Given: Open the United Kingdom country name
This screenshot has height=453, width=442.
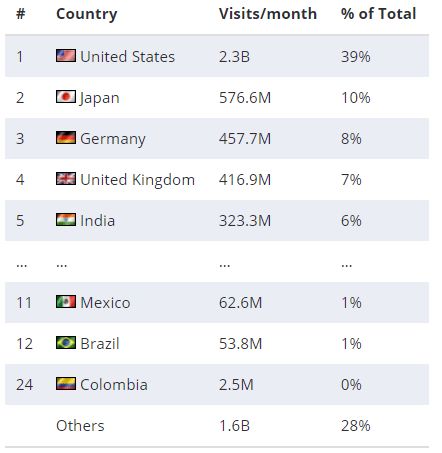Looking at the screenshot, I should click(x=137, y=180).
